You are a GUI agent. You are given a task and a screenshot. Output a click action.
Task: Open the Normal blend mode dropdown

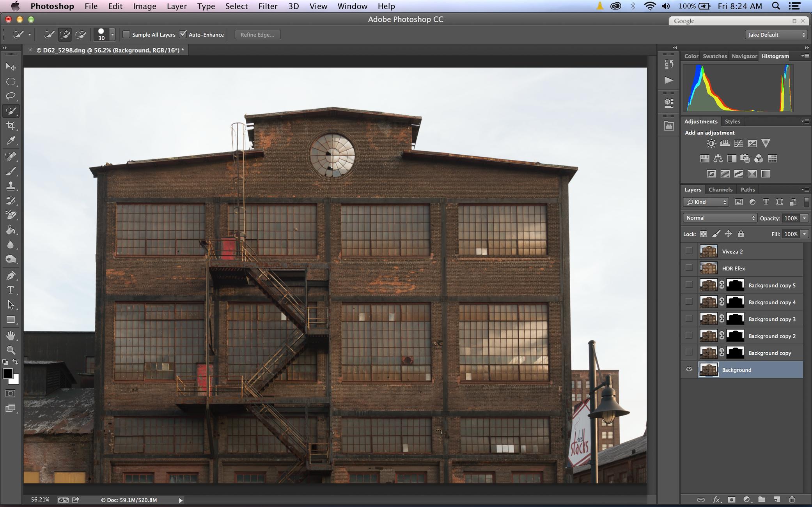[720, 218]
